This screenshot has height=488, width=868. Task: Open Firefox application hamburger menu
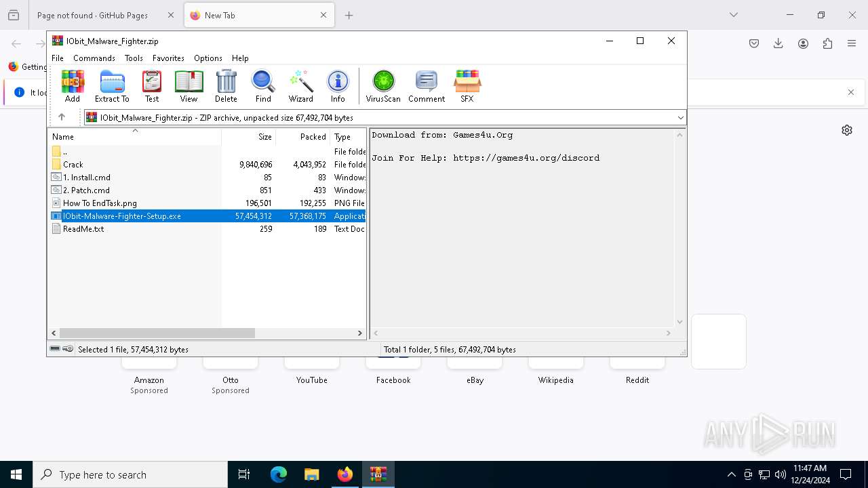(x=852, y=43)
